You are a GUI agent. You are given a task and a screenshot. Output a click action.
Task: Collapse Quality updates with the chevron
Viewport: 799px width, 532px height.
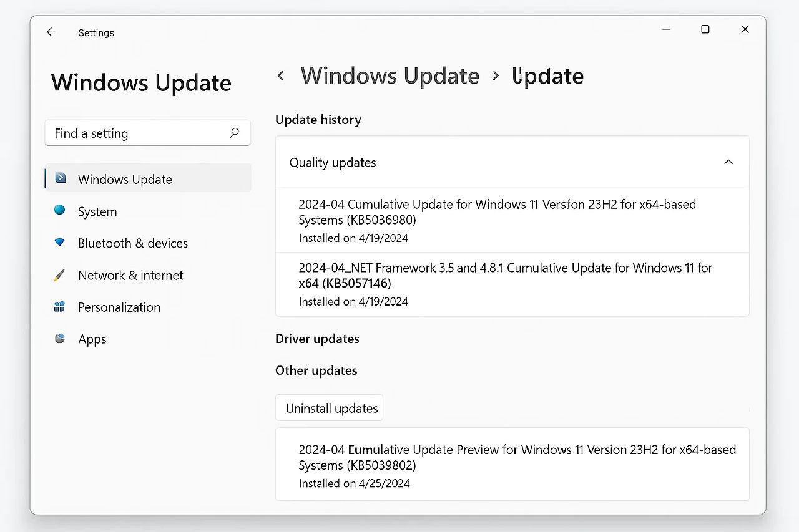[728, 162]
